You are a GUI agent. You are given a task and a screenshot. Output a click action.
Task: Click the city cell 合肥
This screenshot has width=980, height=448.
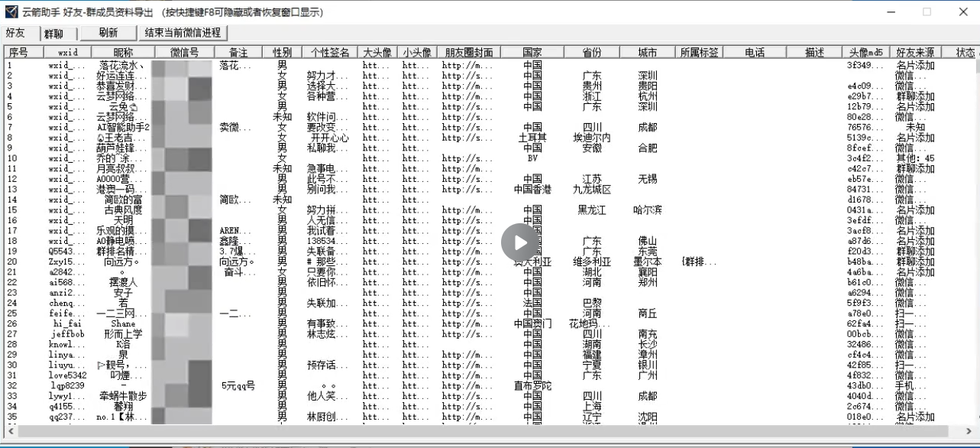click(x=648, y=148)
